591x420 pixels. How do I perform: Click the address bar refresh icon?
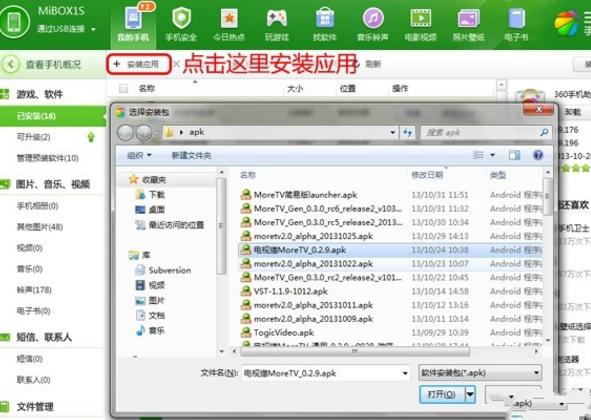(407, 132)
